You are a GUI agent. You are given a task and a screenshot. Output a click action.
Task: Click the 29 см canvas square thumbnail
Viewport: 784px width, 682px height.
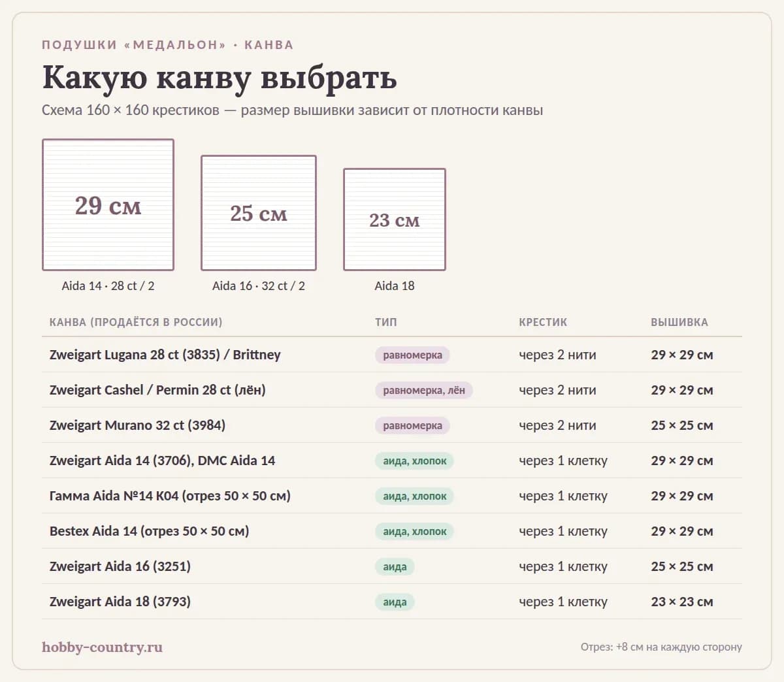point(108,204)
